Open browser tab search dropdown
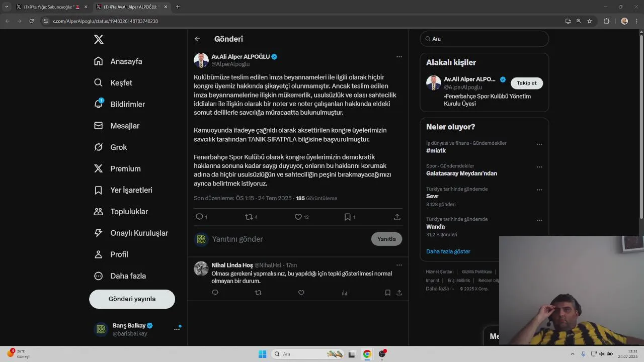 [x=7, y=7]
